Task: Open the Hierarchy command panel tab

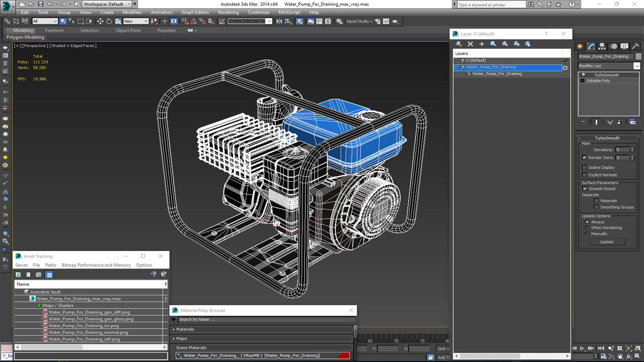Action: pos(602,46)
